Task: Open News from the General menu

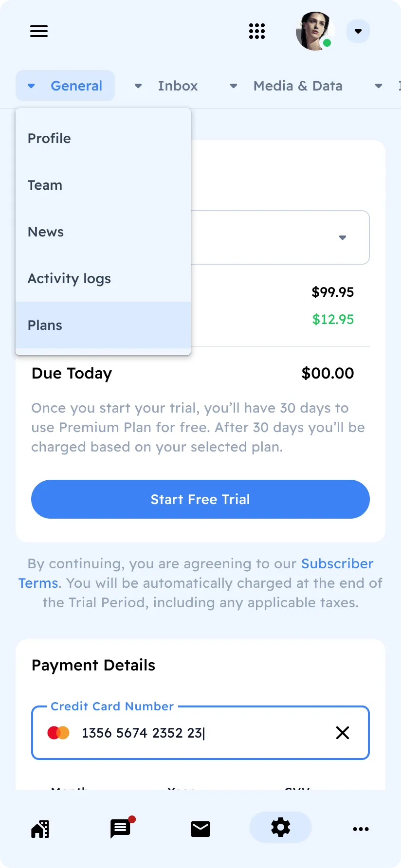Action: (46, 232)
